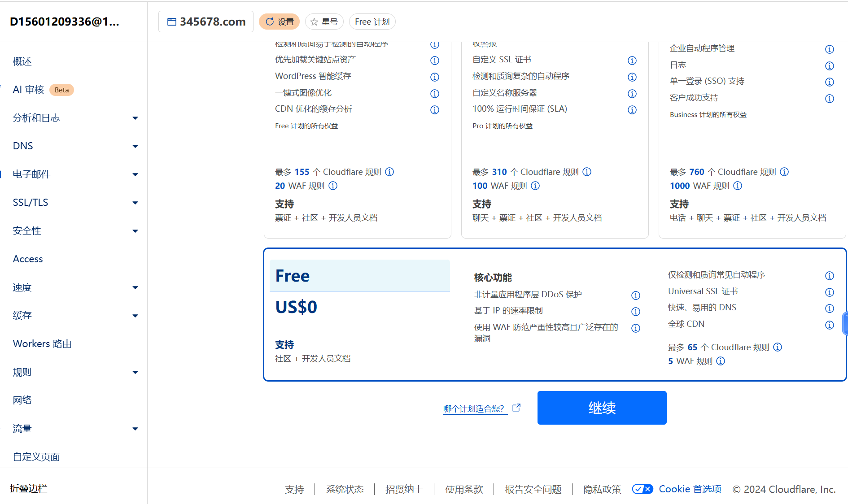Expand 安全性 sidebar section

[x=135, y=231]
